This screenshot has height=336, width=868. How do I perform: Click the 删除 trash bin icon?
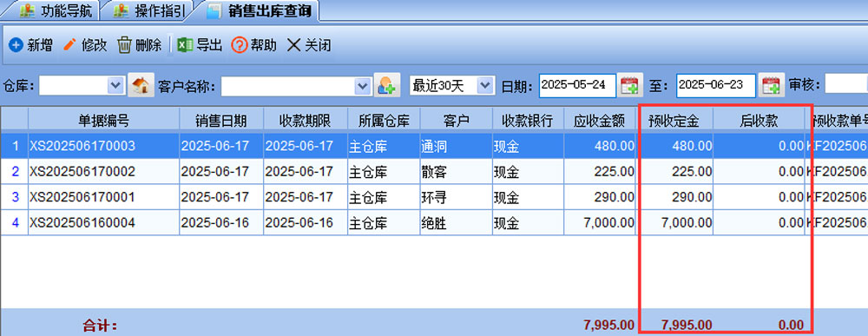pyautogui.click(x=124, y=45)
